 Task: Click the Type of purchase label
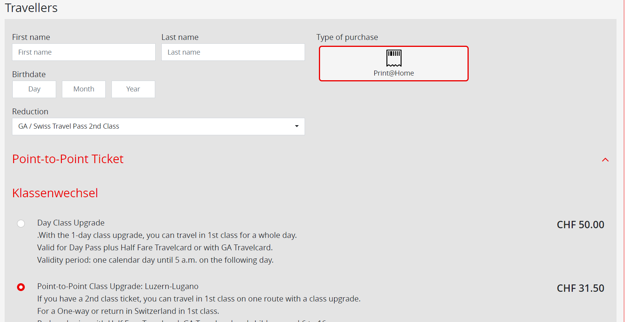347,37
